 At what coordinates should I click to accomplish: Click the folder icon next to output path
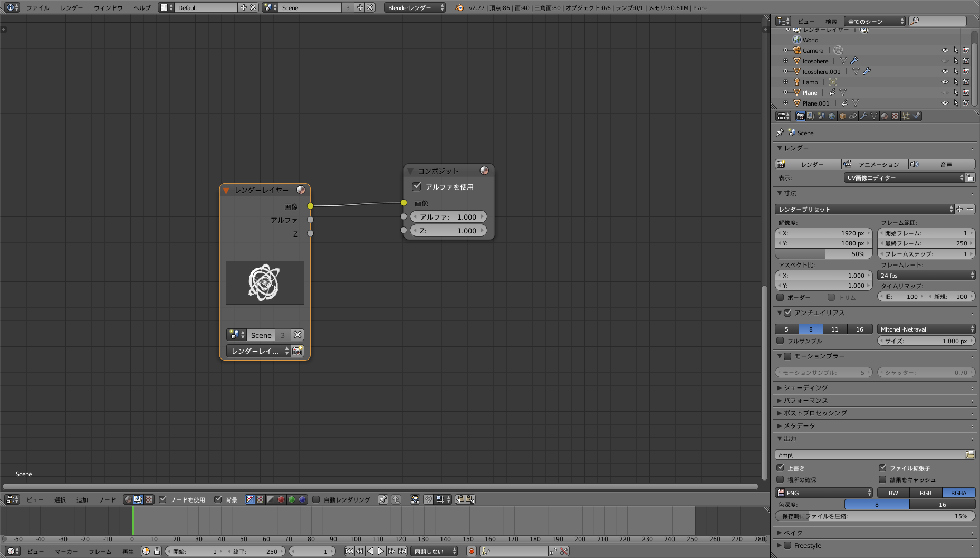970,455
